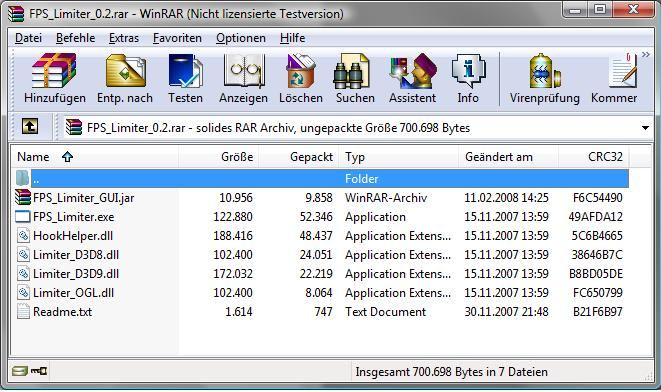Click the parent folder icon
Screen dimensions: 661x392
(22, 178)
